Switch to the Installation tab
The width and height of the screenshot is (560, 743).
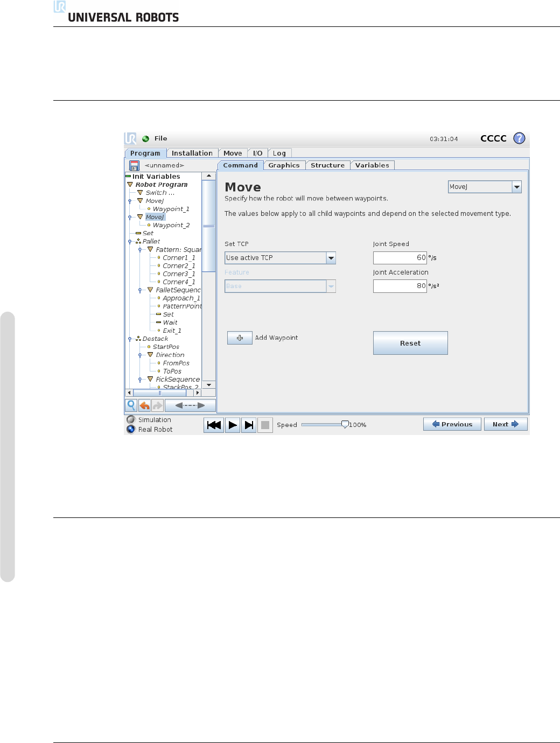pos(192,153)
